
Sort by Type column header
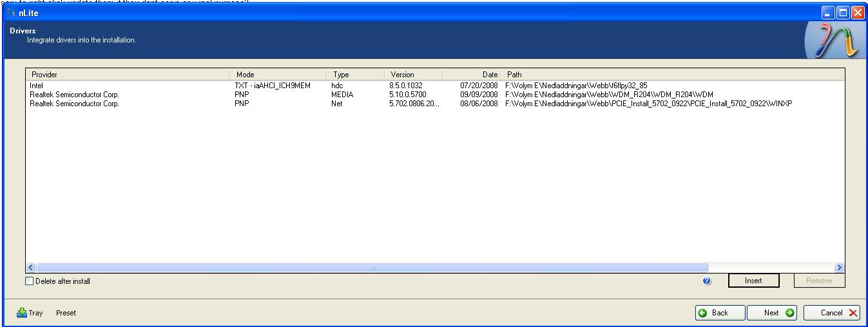356,75
